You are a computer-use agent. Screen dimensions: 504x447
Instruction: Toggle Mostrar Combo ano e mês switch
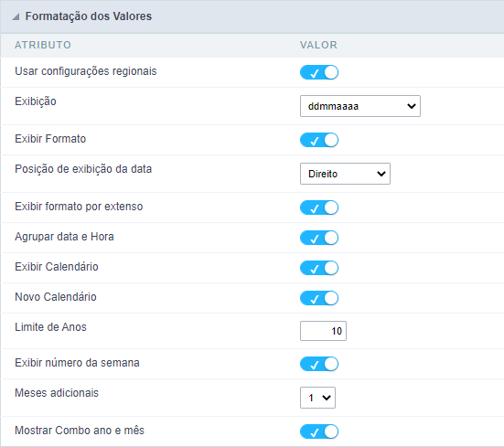tap(319, 431)
